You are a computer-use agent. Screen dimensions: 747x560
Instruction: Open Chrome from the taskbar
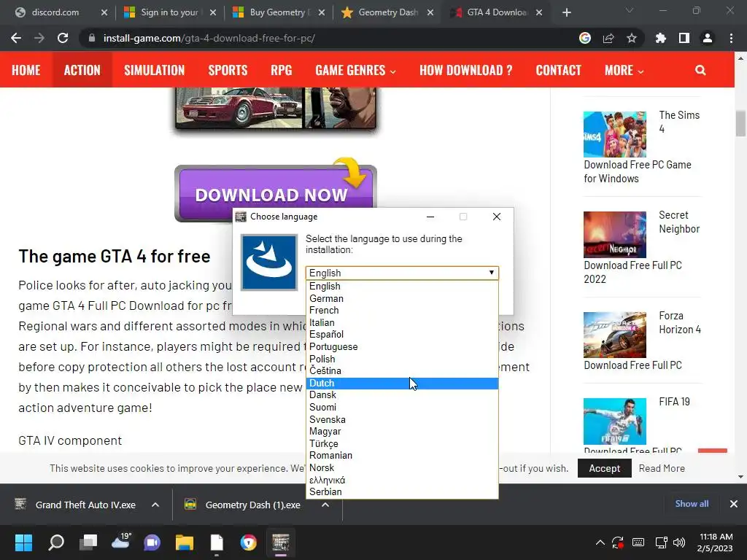tap(248, 542)
